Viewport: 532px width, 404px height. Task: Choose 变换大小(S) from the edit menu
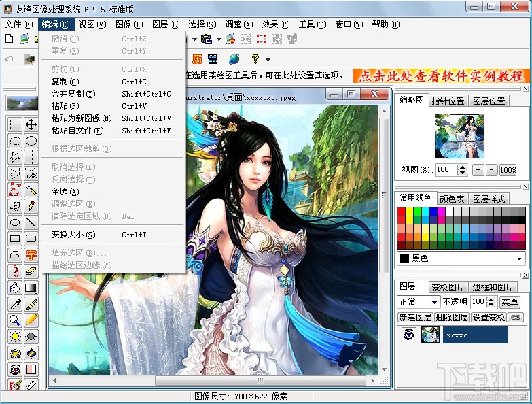pyautogui.click(x=112, y=235)
